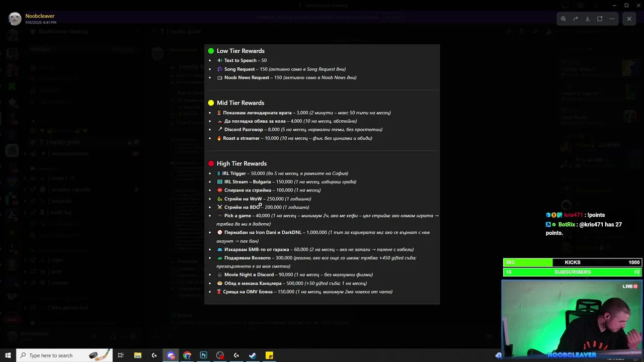Click the KICKS goal progress bar
Screen dimensions: 644x362
[573, 262]
